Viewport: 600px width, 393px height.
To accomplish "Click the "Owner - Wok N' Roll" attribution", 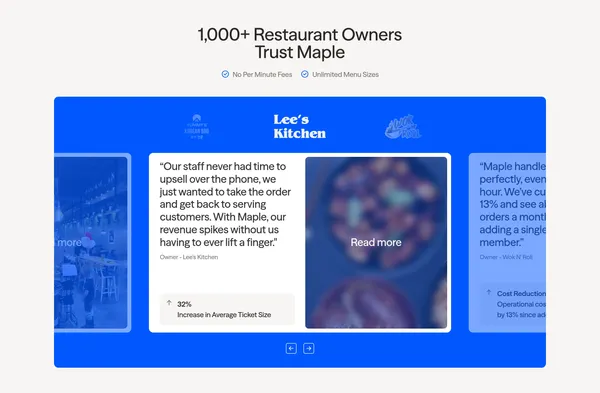I will pos(506,257).
